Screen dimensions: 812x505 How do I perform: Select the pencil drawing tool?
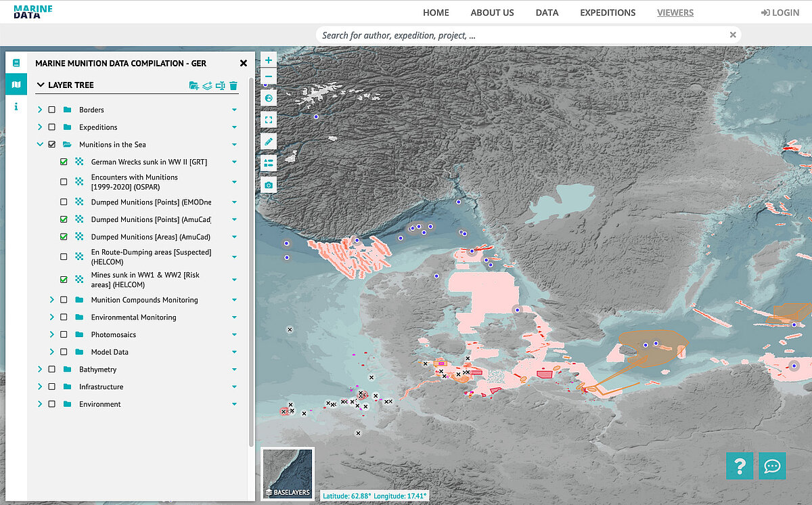coord(268,141)
